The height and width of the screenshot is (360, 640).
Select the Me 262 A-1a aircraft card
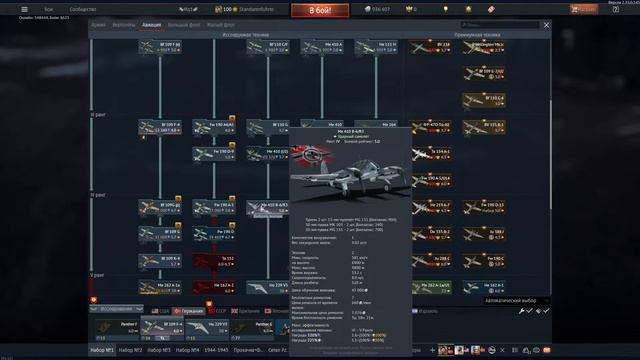pos(160,287)
